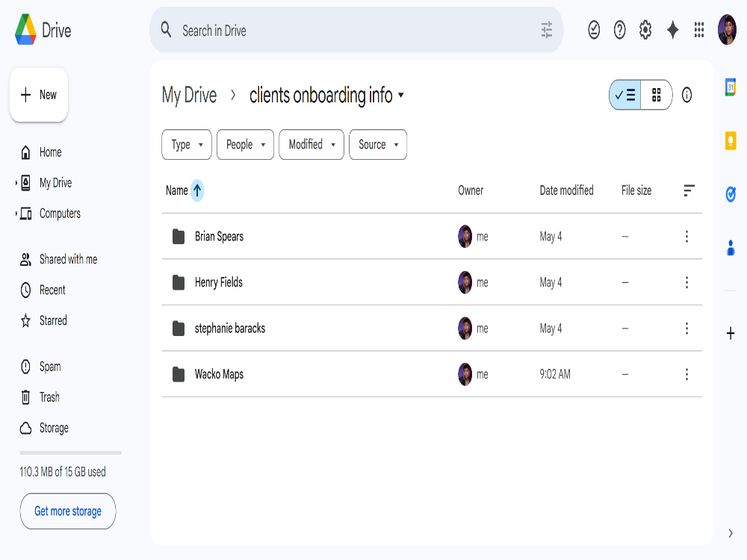Hide side panel chevron arrow
The width and height of the screenshot is (747, 560).
click(731, 533)
